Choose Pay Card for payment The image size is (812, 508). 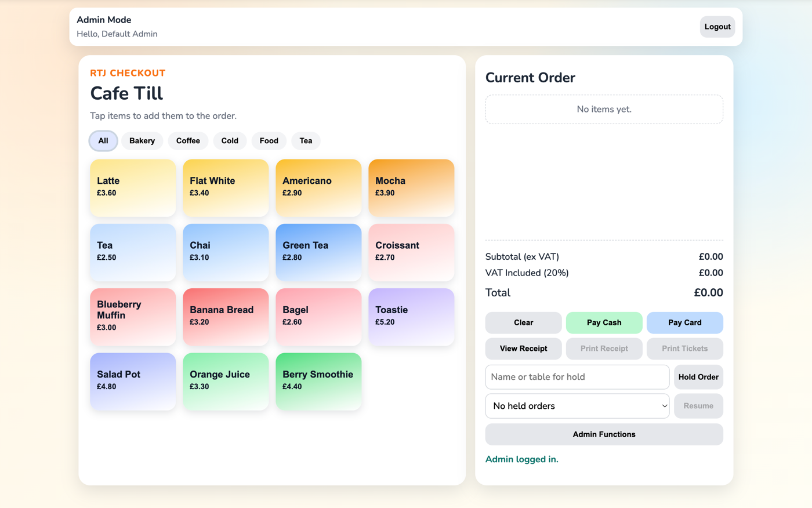(x=685, y=322)
